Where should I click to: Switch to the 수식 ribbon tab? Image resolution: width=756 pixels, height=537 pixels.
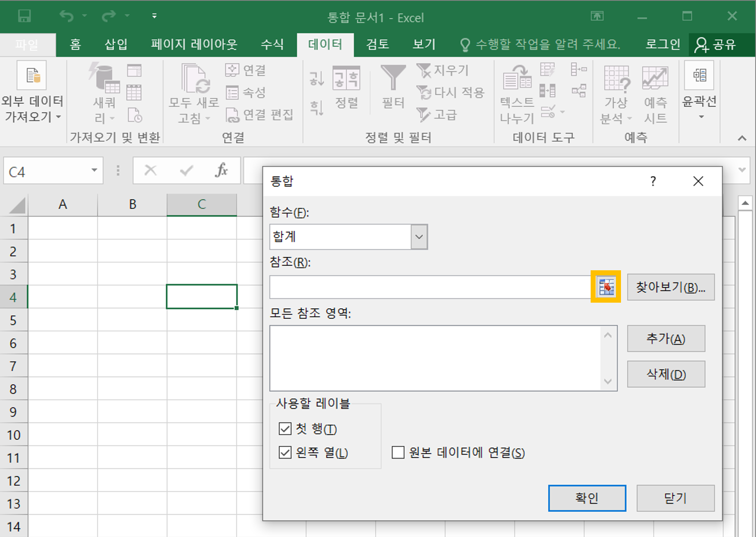click(x=272, y=45)
